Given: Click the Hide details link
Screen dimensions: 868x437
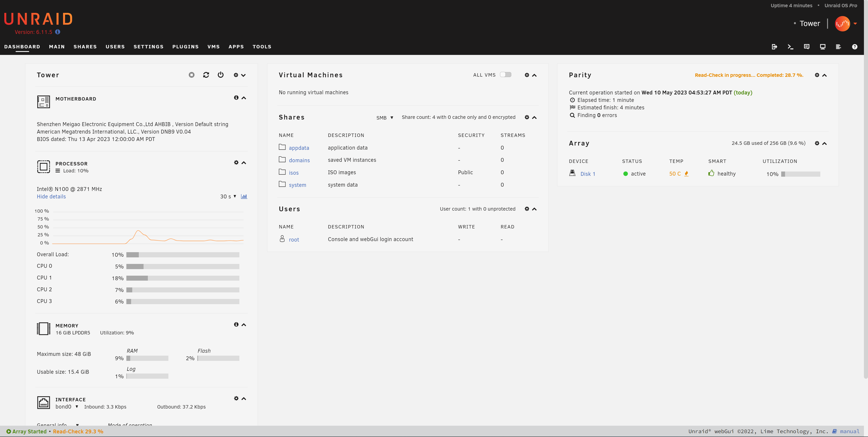Looking at the screenshot, I should point(51,196).
